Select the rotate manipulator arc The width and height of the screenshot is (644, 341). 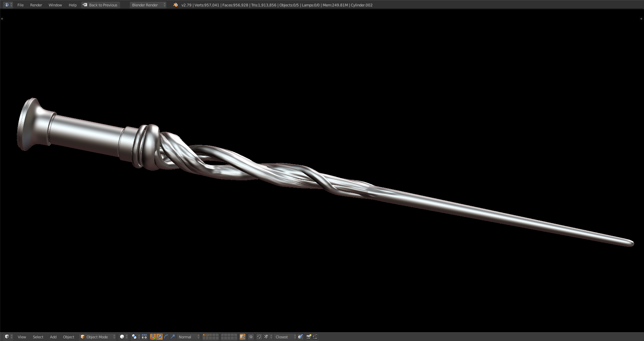tap(166, 337)
